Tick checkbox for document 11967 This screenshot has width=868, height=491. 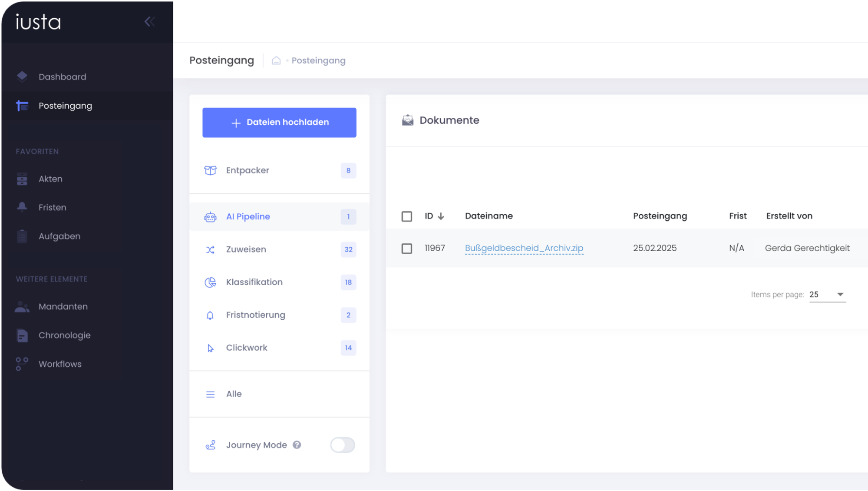(x=406, y=249)
